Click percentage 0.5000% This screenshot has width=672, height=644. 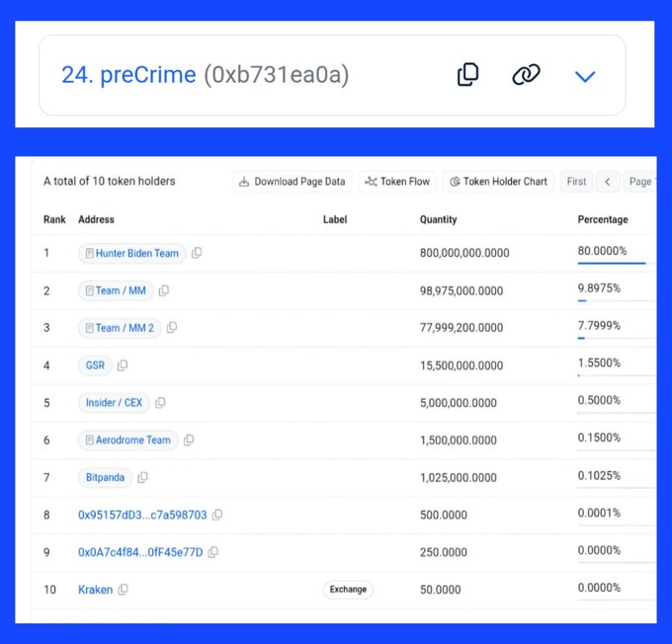tap(599, 400)
